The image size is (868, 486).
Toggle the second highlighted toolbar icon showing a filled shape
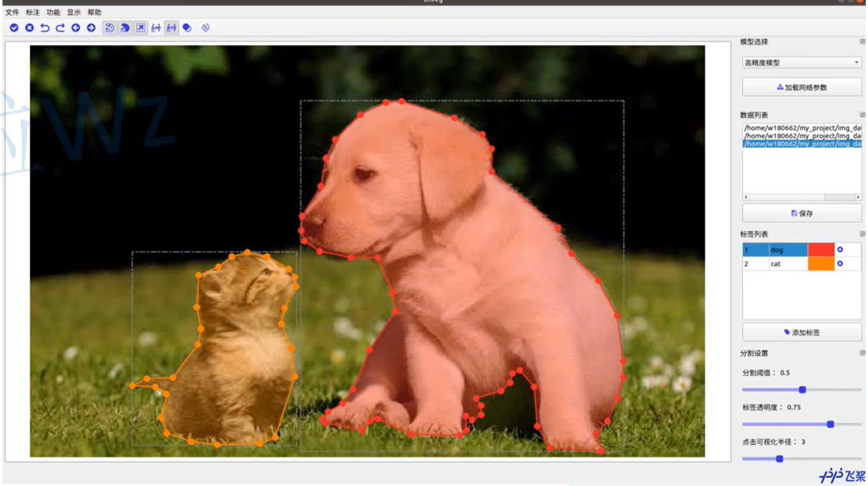[x=124, y=28]
